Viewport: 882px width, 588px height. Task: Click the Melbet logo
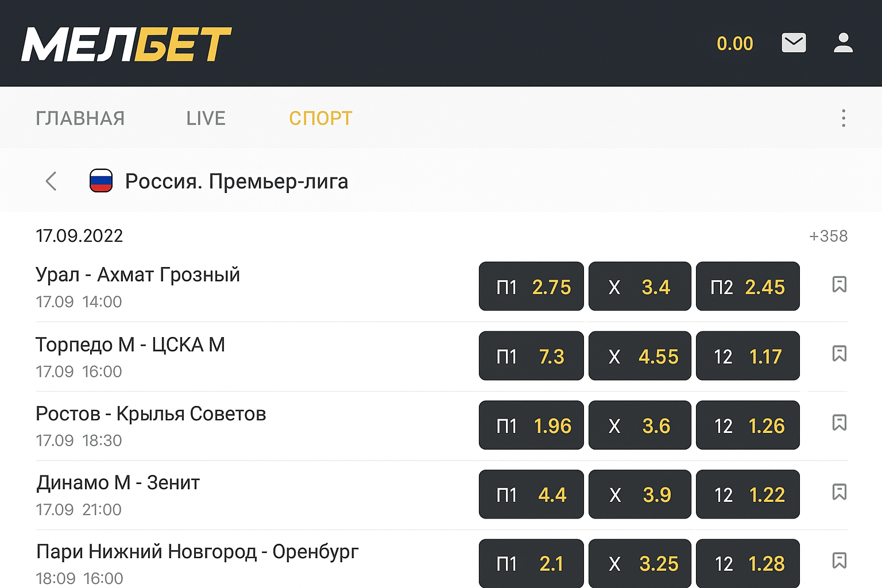click(x=126, y=44)
